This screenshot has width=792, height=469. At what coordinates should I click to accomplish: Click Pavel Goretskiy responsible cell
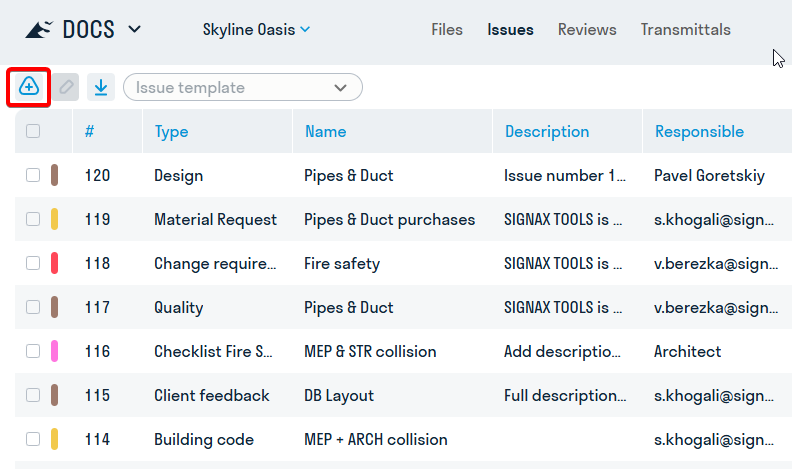pos(709,176)
